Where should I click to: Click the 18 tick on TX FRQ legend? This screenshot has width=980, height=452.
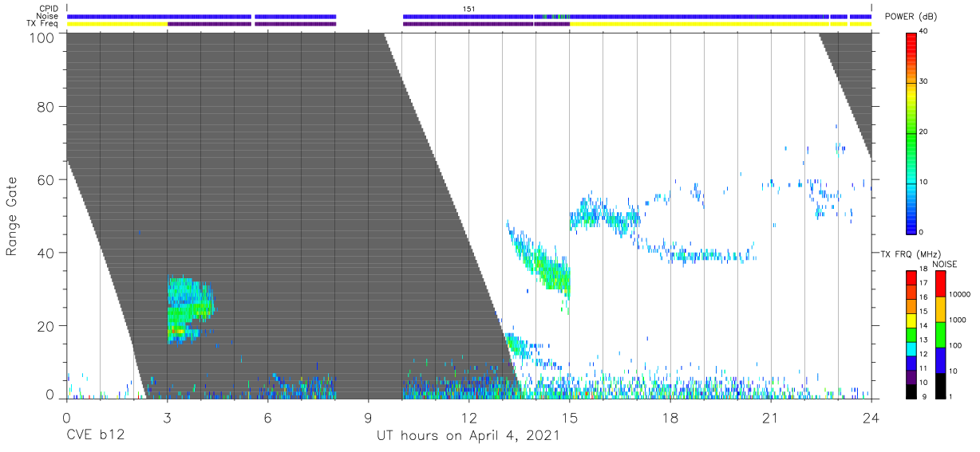923,269
